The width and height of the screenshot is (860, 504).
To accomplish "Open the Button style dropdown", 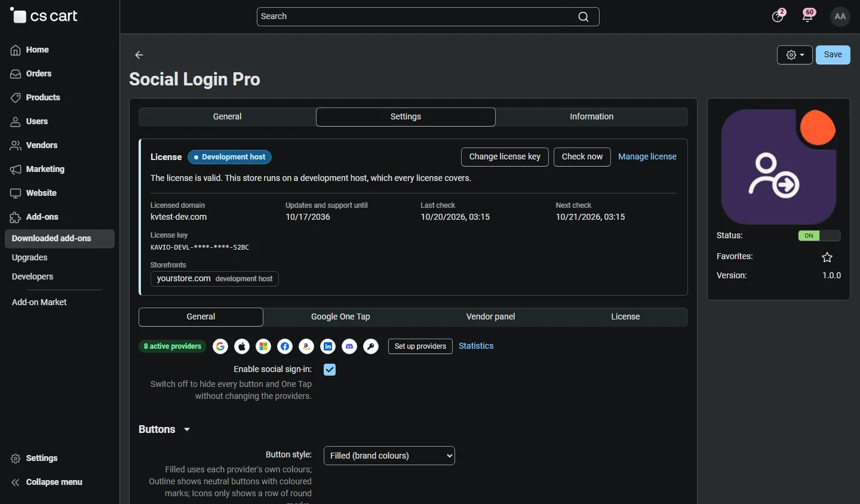I will click(x=389, y=456).
